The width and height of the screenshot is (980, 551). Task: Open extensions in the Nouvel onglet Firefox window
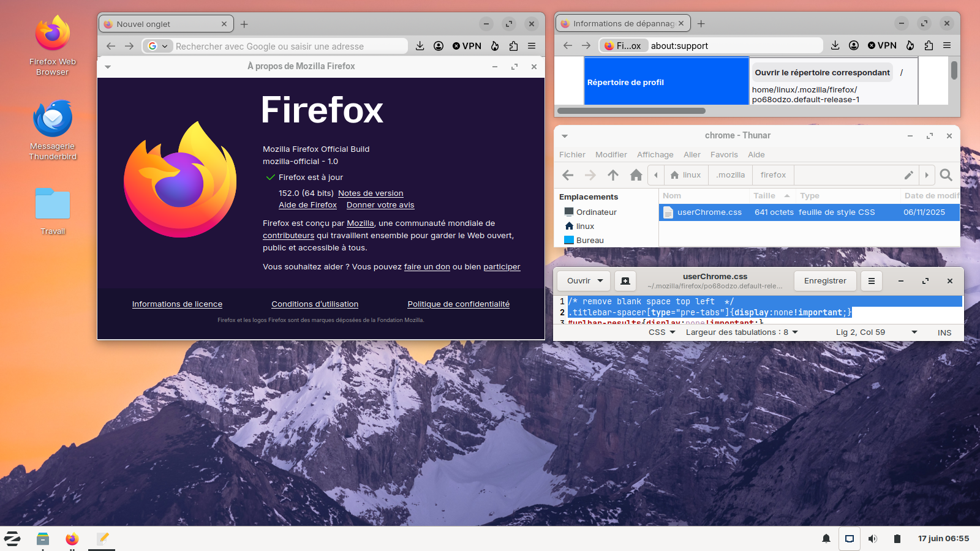[513, 46]
